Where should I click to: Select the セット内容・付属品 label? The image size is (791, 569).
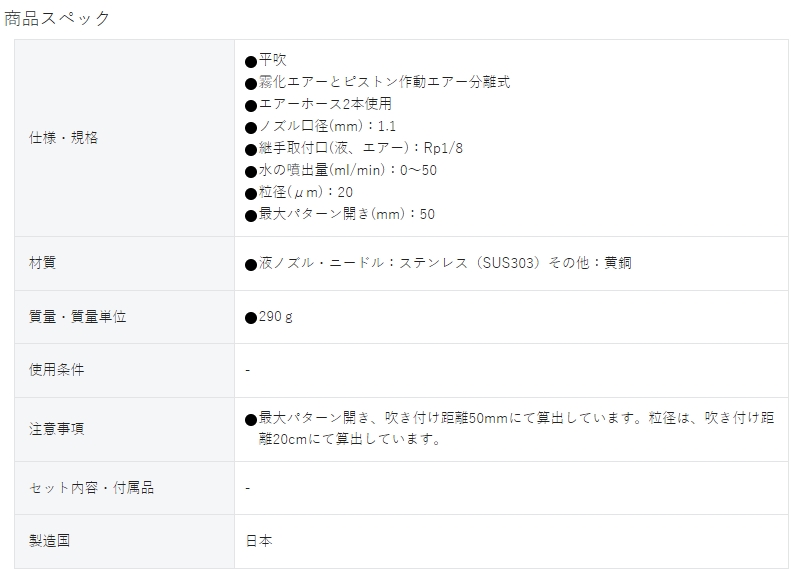91,488
